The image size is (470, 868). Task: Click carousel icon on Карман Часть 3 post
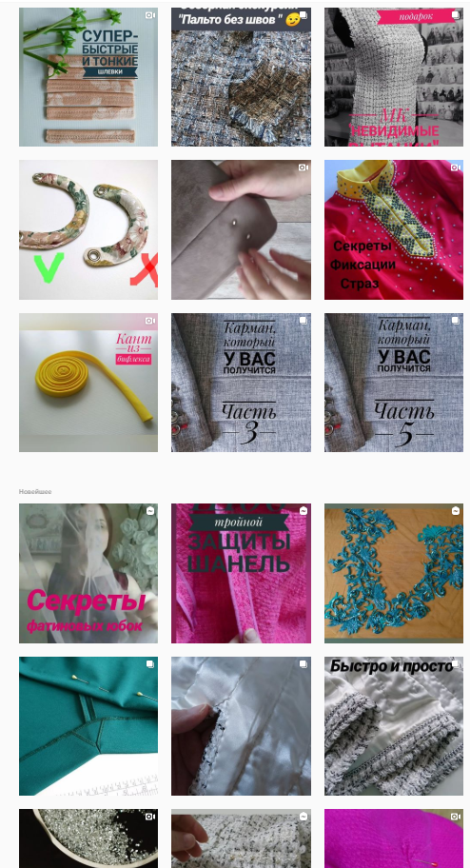coord(303,320)
